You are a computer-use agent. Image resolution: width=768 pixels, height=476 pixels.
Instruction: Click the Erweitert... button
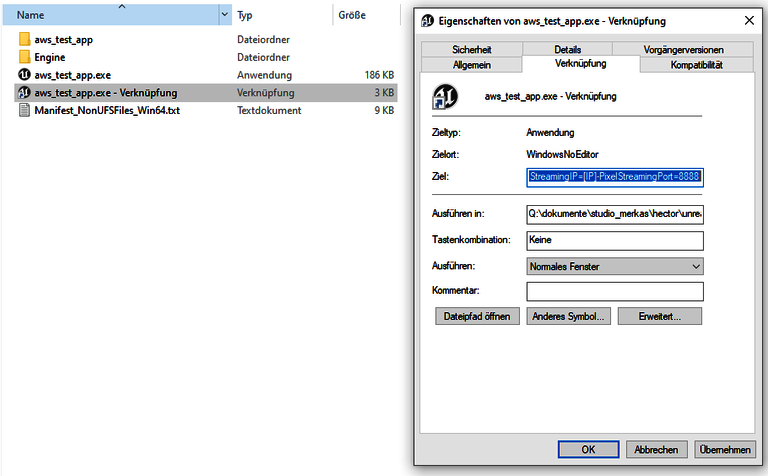coord(659,316)
